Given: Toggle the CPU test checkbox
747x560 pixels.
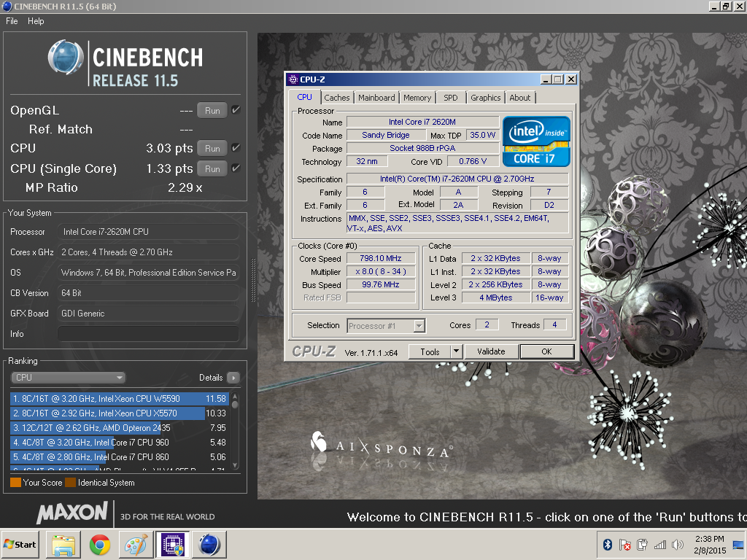Looking at the screenshot, I should point(236,147).
